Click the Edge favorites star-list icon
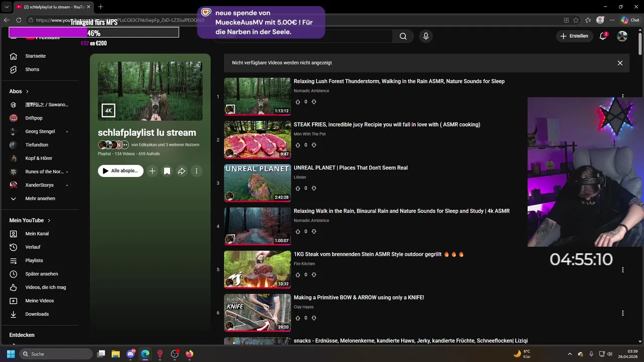The height and width of the screenshot is (362, 644). coord(588,20)
